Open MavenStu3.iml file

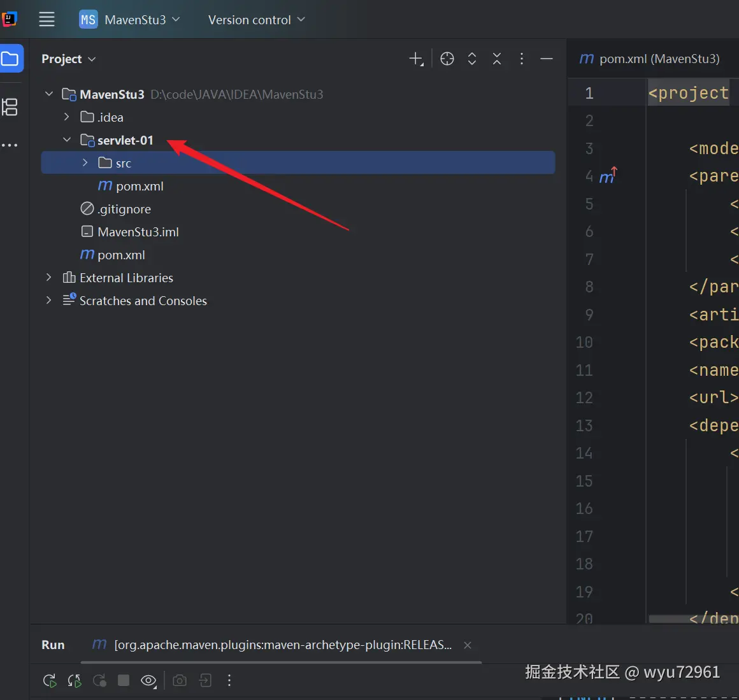point(129,232)
